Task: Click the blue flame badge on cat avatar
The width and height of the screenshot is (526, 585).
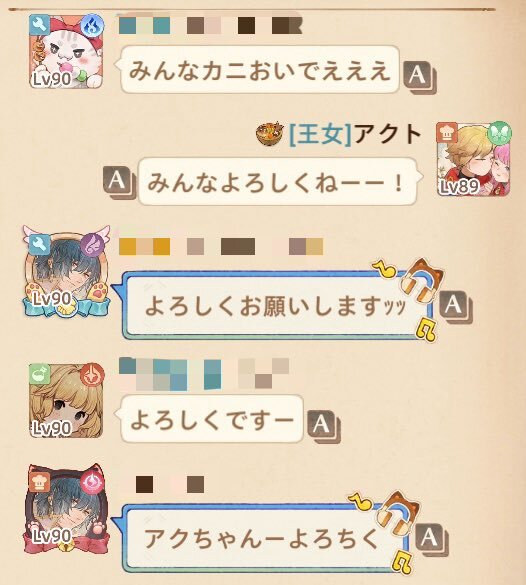Action: (93, 25)
